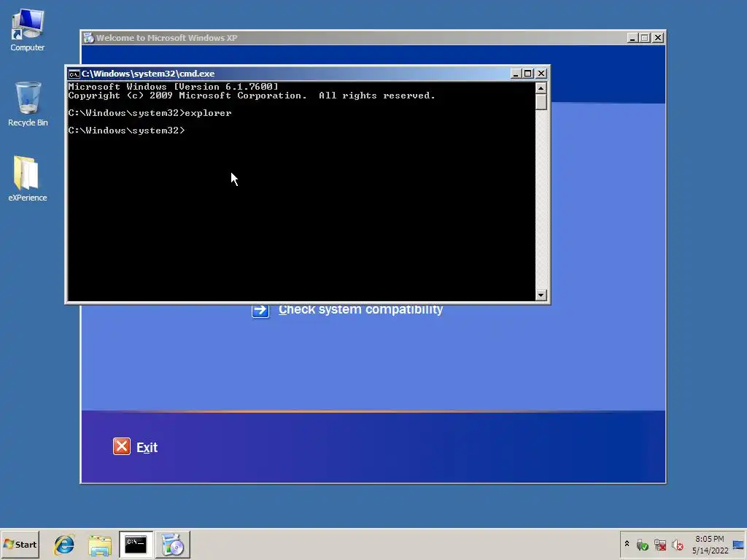The width and height of the screenshot is (747, 560).
Task: Close the Welcome to Microsoft Windows XP window
Action: 658,38
